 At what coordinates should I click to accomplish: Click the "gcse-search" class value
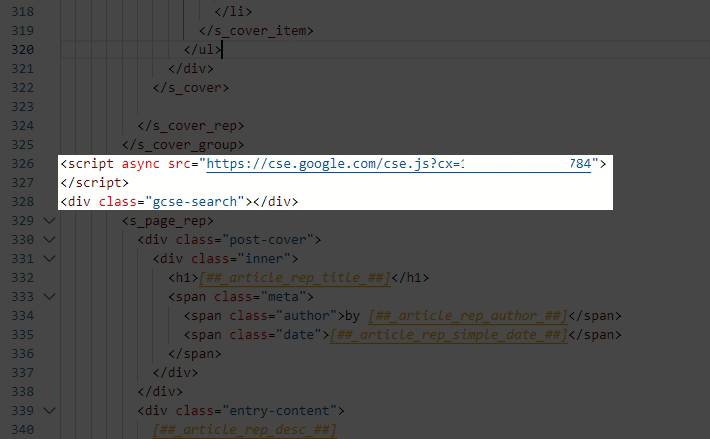[195, 202]
